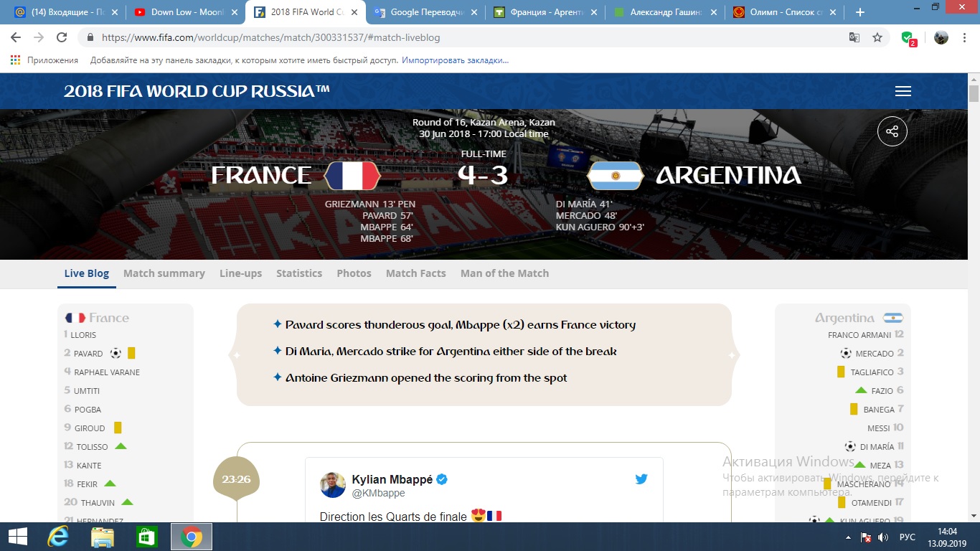
Task: Click the France flag in the scoreboard
Action: coord(352,175)
